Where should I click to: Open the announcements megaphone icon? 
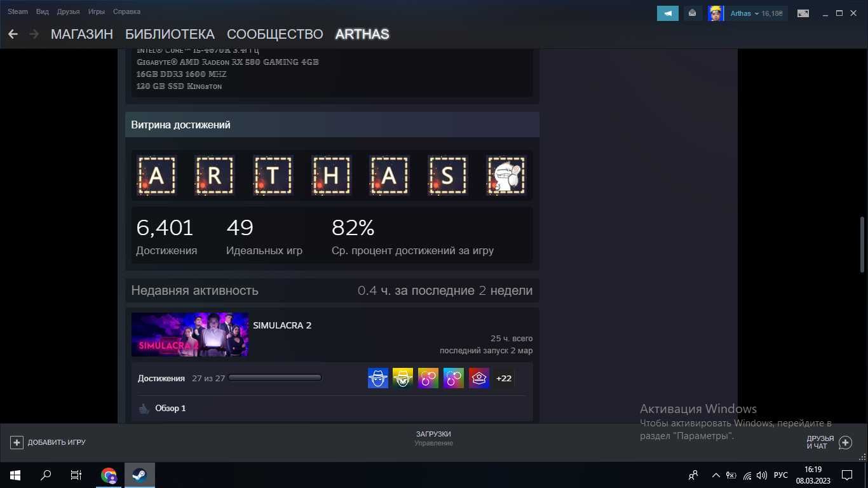[x=668, y=13]
